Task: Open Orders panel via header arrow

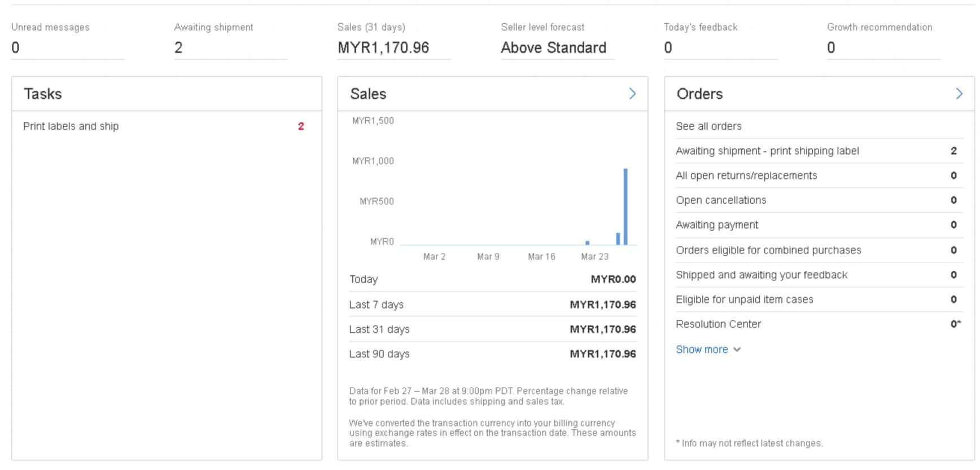Action: click(x=959, y=94)
